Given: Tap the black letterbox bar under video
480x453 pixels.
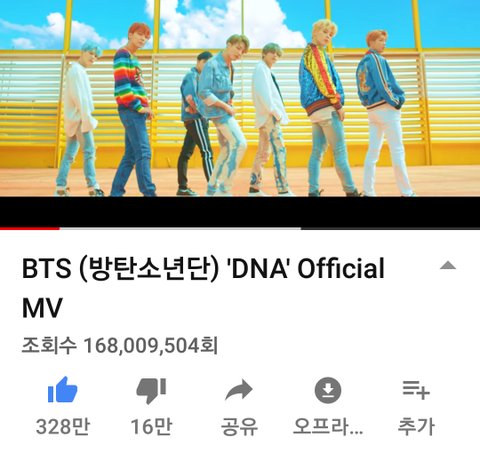Looking at the screenshot, I should (240, 212).
